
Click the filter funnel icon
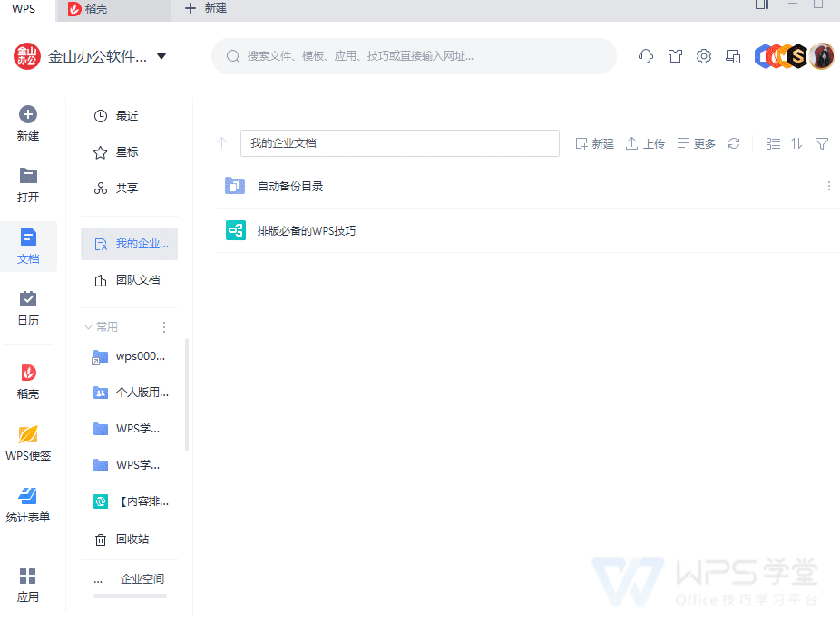point(822,143)
